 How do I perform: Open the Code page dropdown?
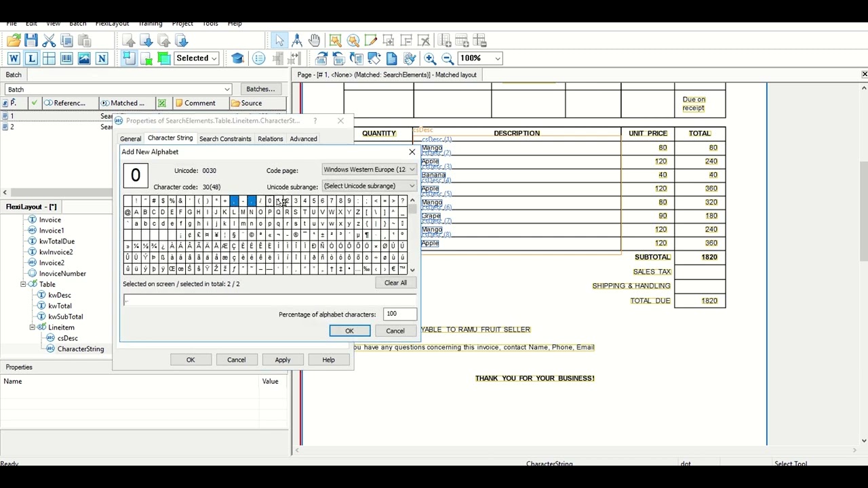(x=369, y=169)
